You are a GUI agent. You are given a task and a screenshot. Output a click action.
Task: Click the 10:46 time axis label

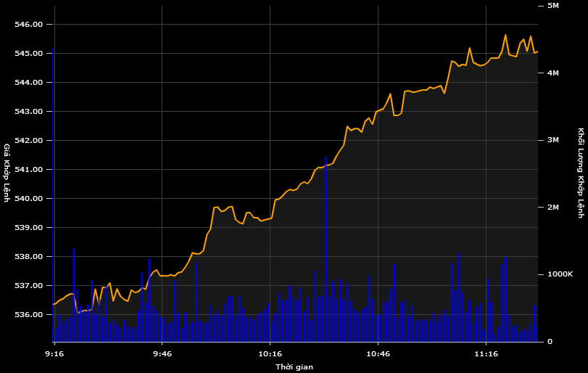[x=378, y=354]
